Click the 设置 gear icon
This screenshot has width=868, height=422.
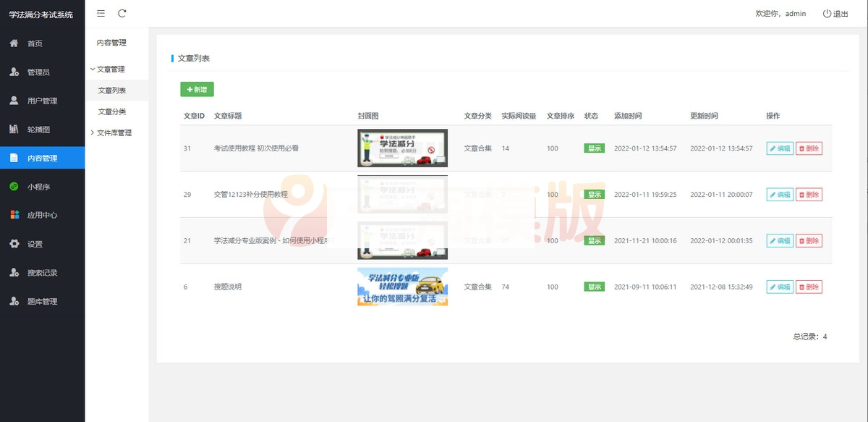[x=16, y=244]
